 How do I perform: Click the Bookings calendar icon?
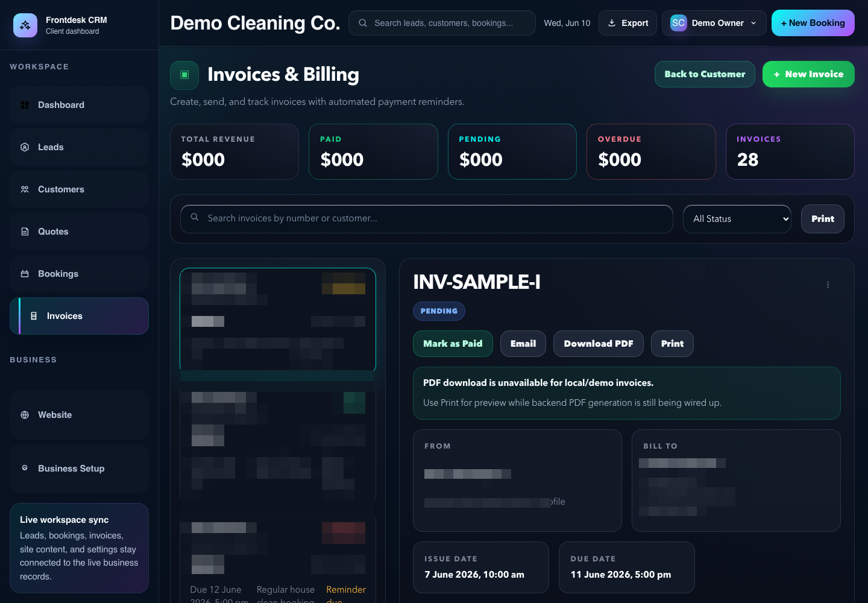click(25, 274)
